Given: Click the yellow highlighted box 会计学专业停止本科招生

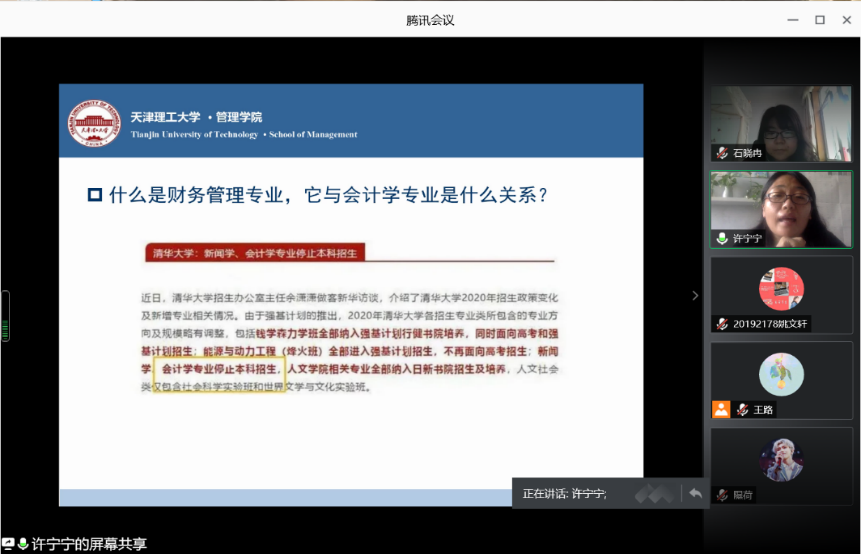Looking at the screenshot, I should (219, 368).
